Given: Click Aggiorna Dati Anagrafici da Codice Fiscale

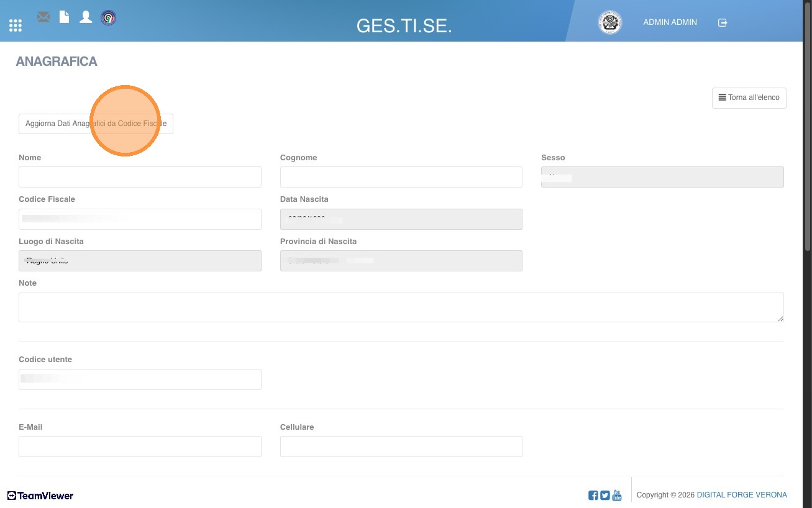Looking at the screenshot, I should point(96,124).
